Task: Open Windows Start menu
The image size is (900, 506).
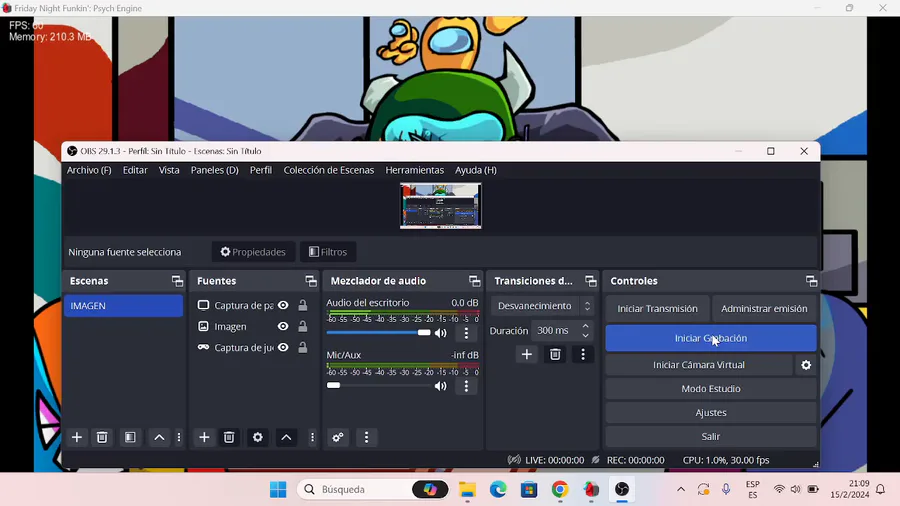Action: pyautogui.click(x=278, y=489)
